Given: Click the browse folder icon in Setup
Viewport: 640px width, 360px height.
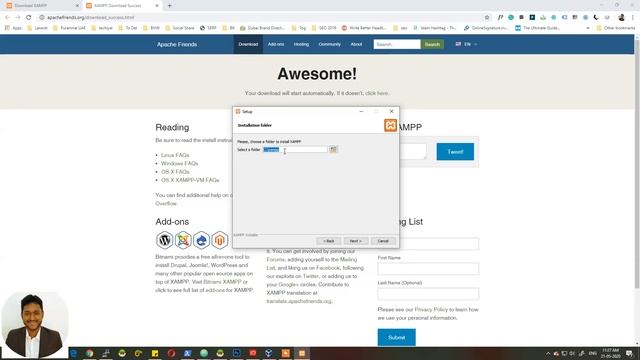Looking at the screenshot, I should (x=333, y=149).
